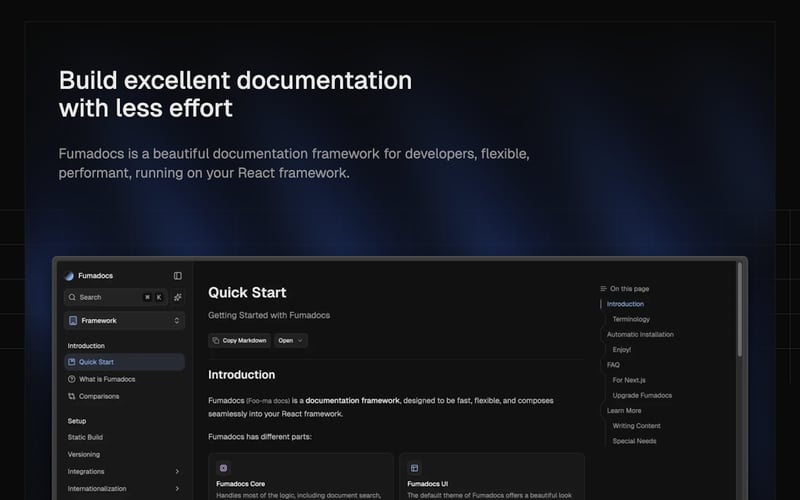
Task: Click the Search input field
Action: point(116,297)
